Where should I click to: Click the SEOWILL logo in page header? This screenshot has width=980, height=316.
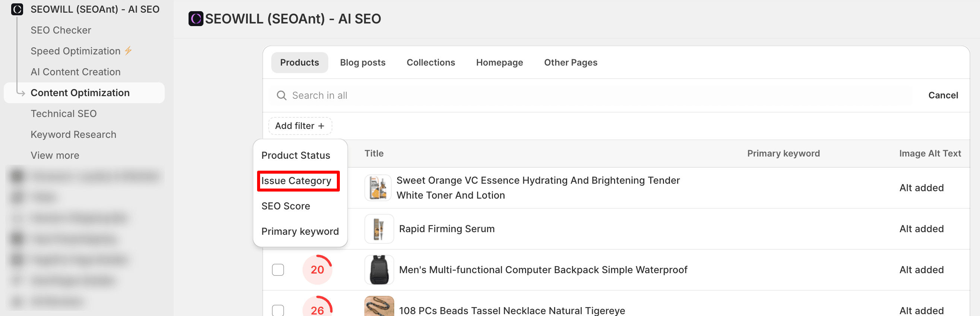[196, 19]
